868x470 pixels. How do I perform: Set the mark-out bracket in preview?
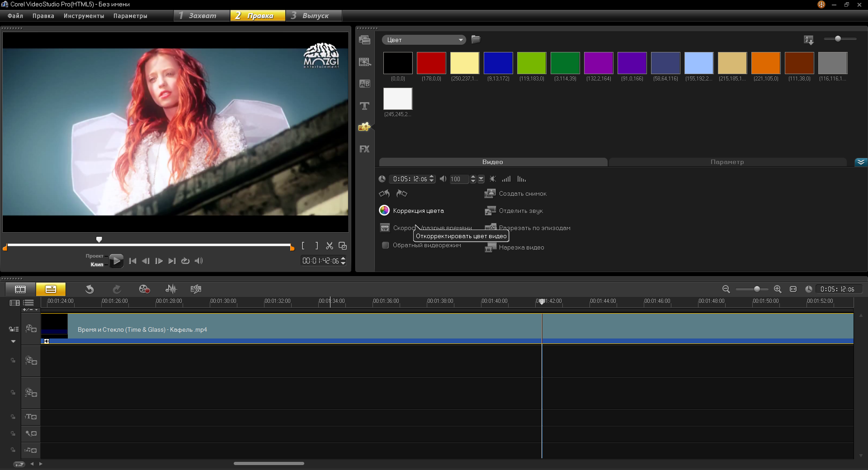pyautogui.click(x=316, y=246)
